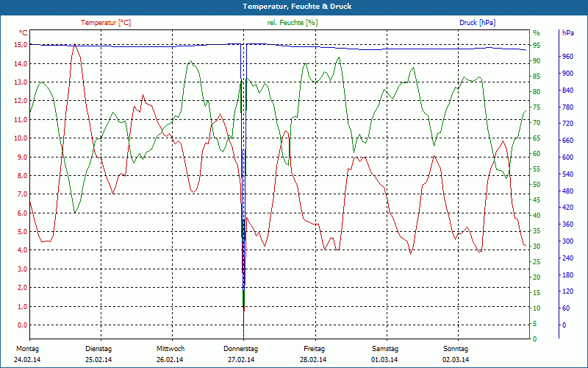
Task: Click the 'Freitag' day label
Action: tap(315, 349)
